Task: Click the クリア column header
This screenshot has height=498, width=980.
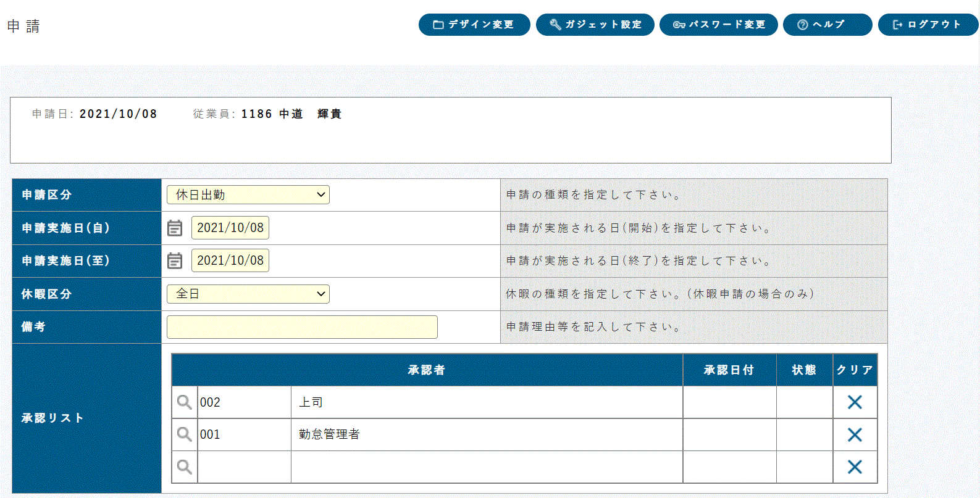Action: [855, 370]
